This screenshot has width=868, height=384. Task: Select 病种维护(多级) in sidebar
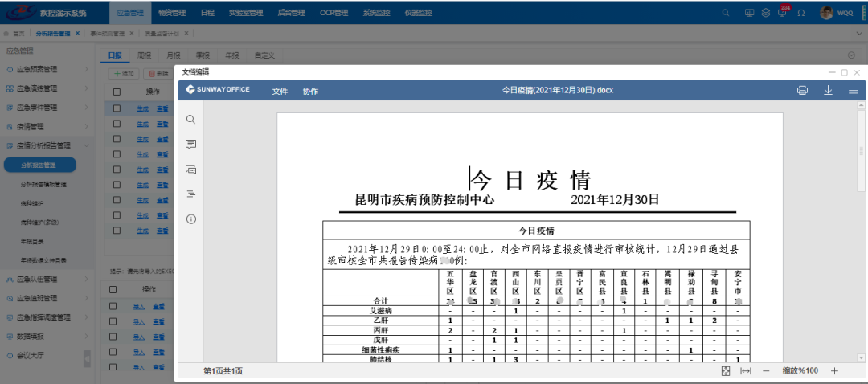40,223
